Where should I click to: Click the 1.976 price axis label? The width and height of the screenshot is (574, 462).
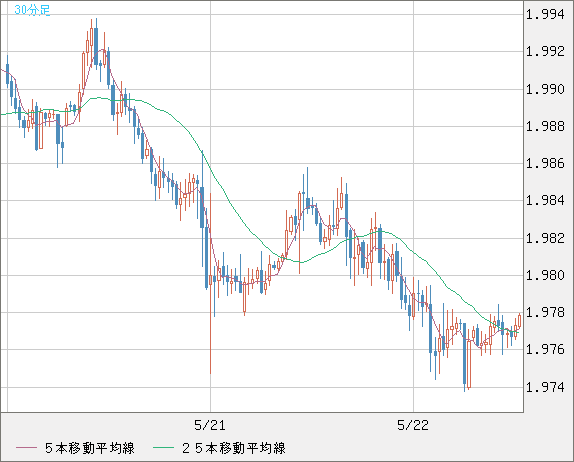click(x=545, y=350)
